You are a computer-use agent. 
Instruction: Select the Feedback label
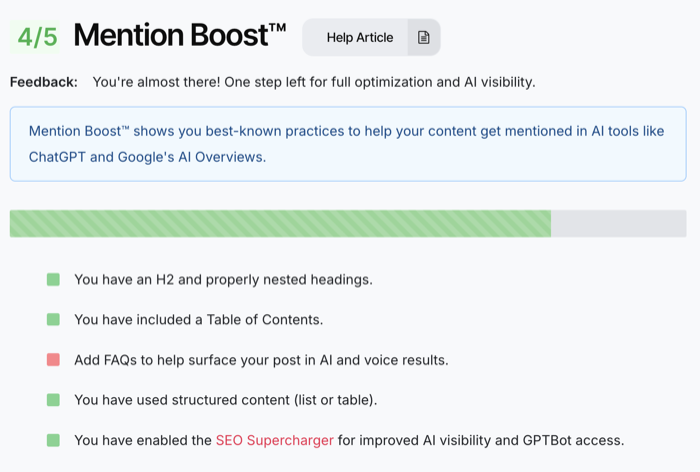click(44, 82)
